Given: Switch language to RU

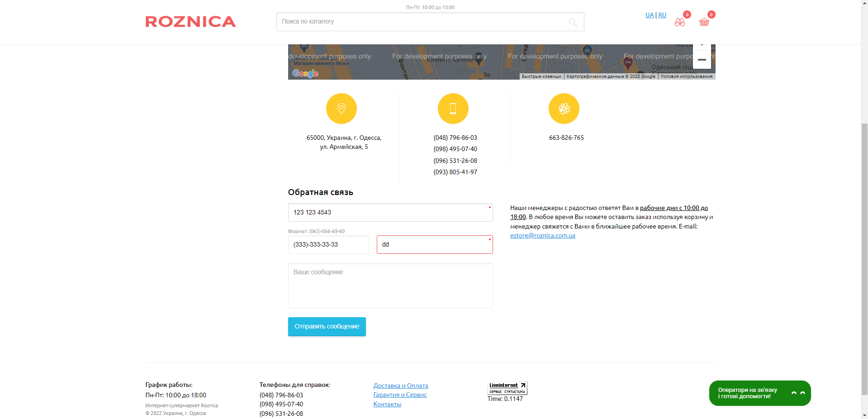Looking at the screenshot, I should 662,15.
